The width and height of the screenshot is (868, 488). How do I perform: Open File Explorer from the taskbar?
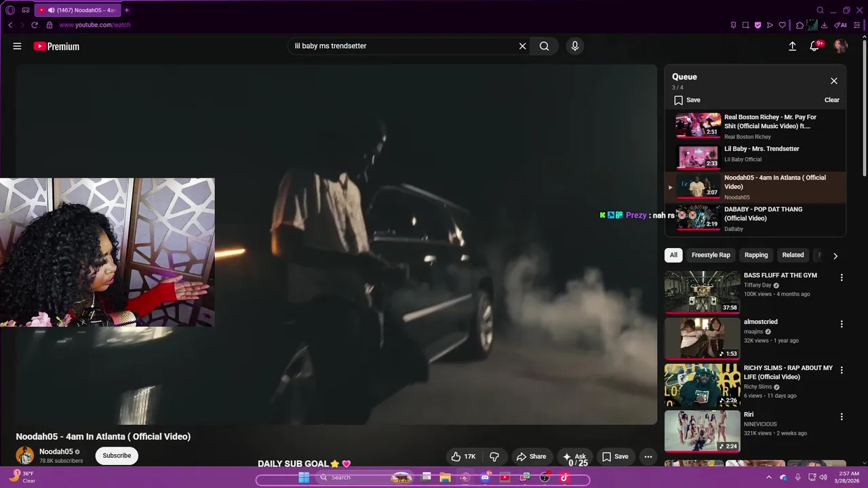pyautogui.click(x=445, y=477)
